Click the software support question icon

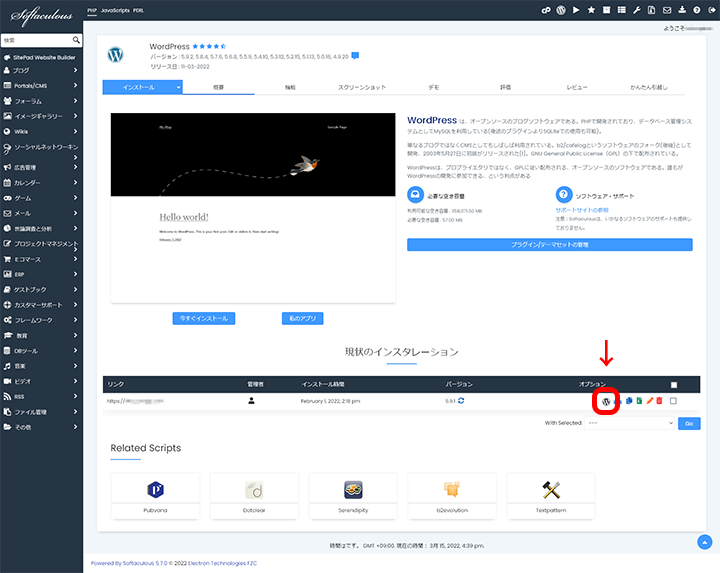[x=564, y=194]
